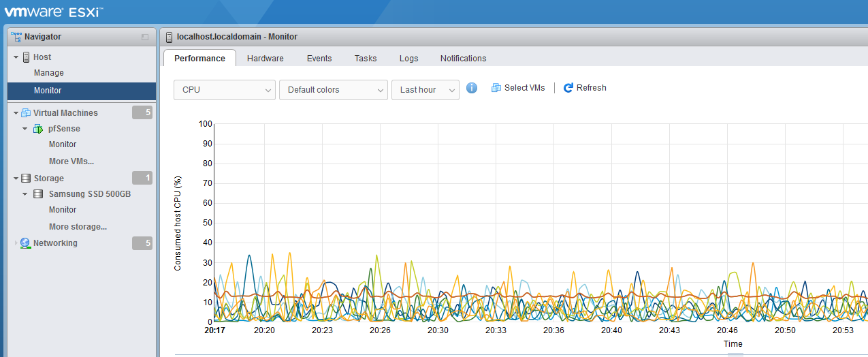Image resolution: width=868 pixels, height=357 pixels.
Task: Click the Samsung SSD 500GB datastore icon
Action: 39,194
